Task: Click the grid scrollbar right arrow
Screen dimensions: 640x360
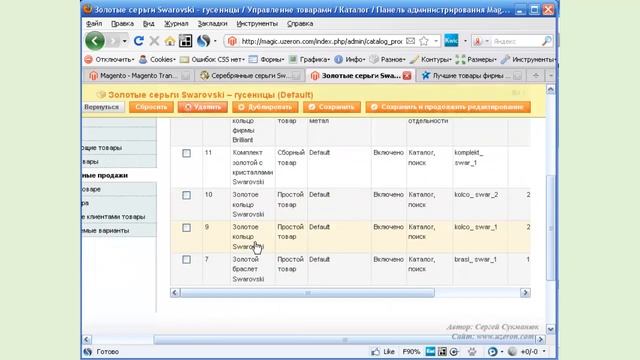Action: point(525,293)
